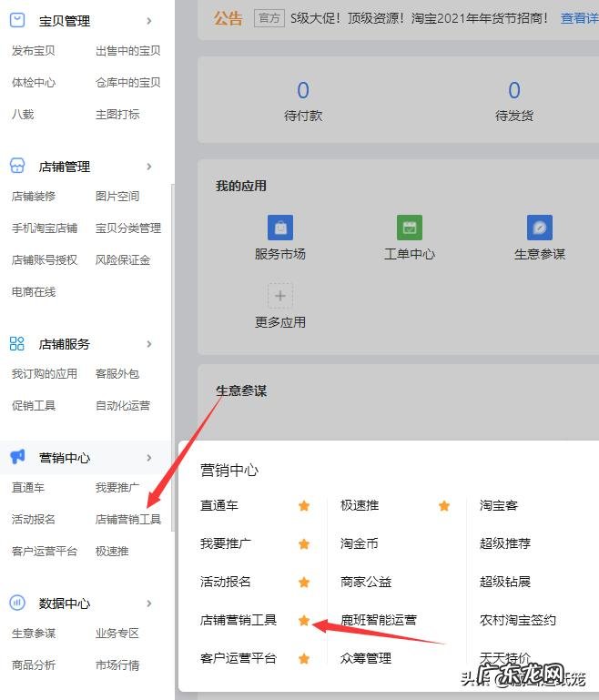
Task: Click the 宝贝管理 section icon
Action: click(17, 20)
